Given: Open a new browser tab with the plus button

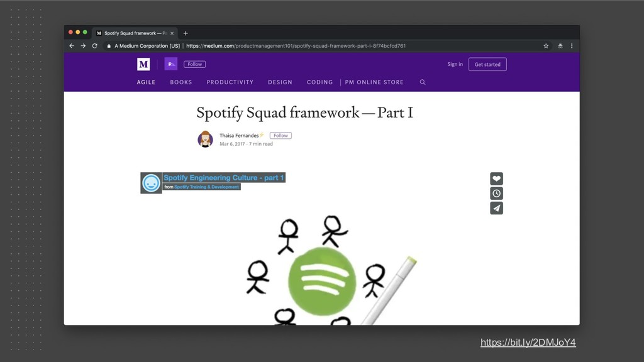Looking at the screenshot, I should click(x=186, y=33).
